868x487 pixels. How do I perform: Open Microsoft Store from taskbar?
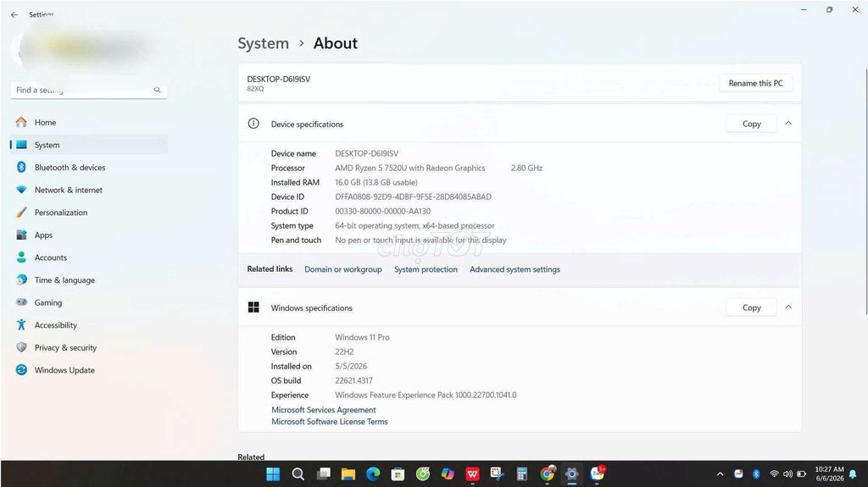pyautogui.click(x=398, y=474)
